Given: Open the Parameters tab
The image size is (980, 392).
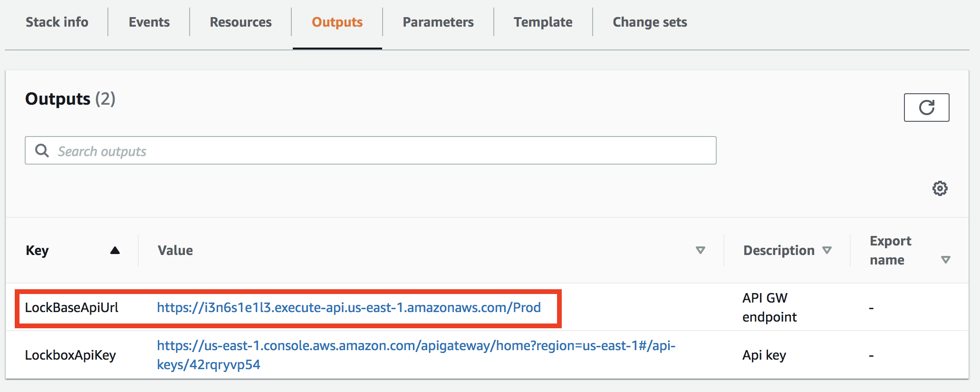Looking at the screenshot, I should tap(438, 22).
